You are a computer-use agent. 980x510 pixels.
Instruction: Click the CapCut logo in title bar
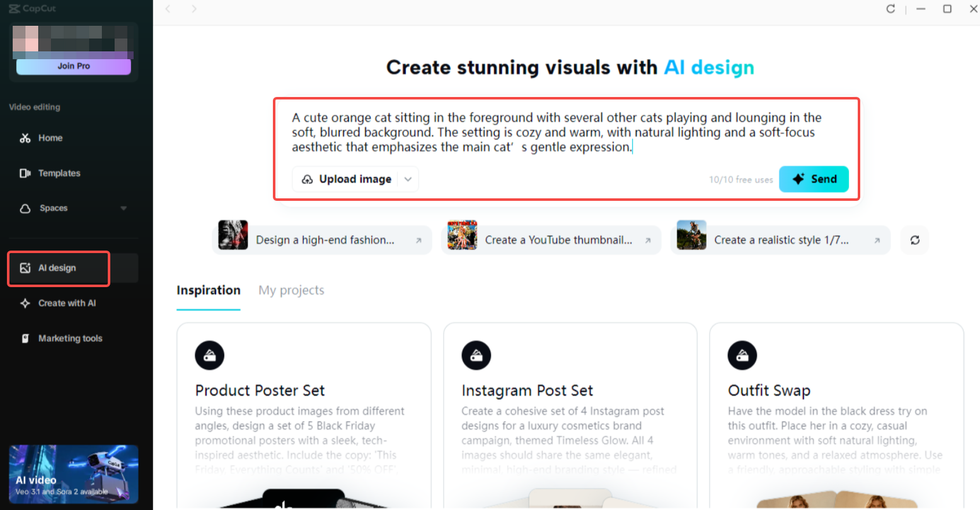click(33, 8)
